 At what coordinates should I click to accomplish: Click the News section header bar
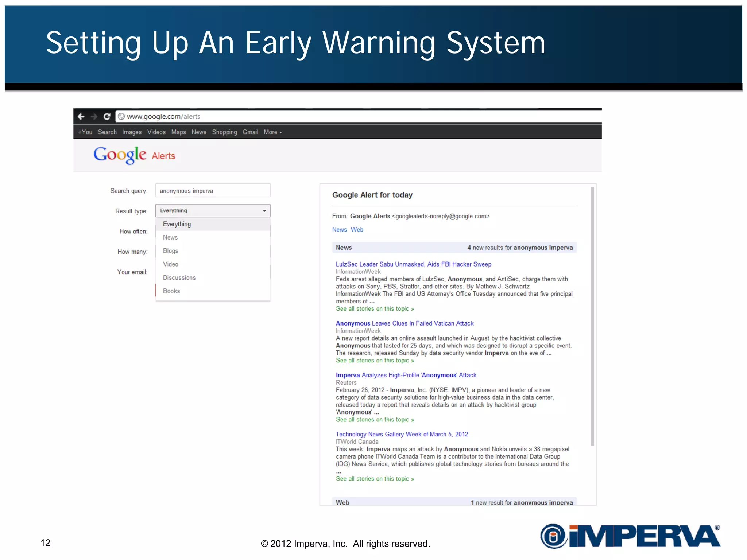point(454,248)
